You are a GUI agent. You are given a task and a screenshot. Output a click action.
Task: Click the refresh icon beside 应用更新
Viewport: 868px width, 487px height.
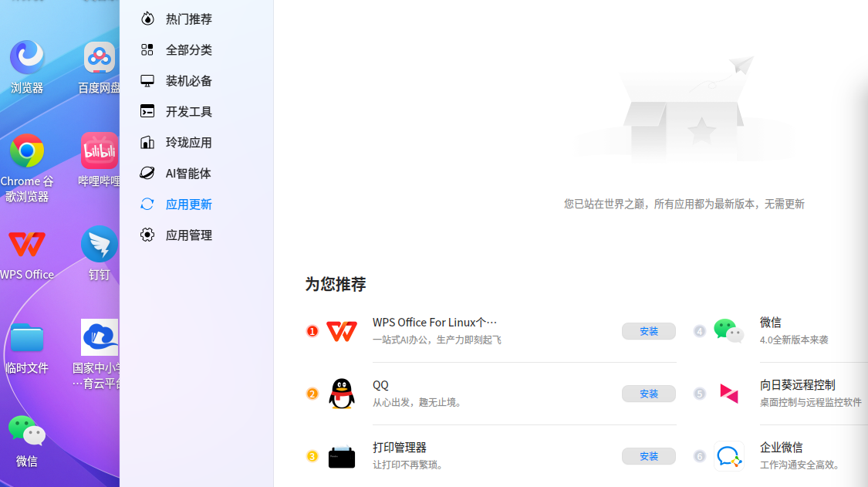point(147,205)
